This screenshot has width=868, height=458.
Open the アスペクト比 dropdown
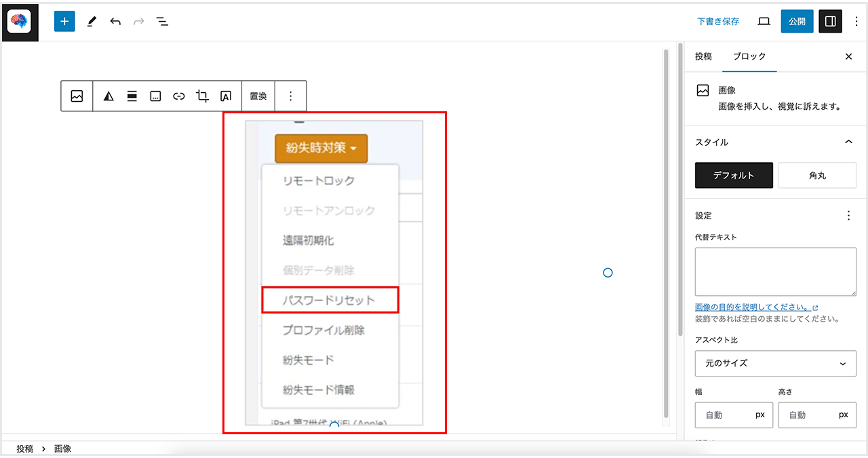(775, 363)
